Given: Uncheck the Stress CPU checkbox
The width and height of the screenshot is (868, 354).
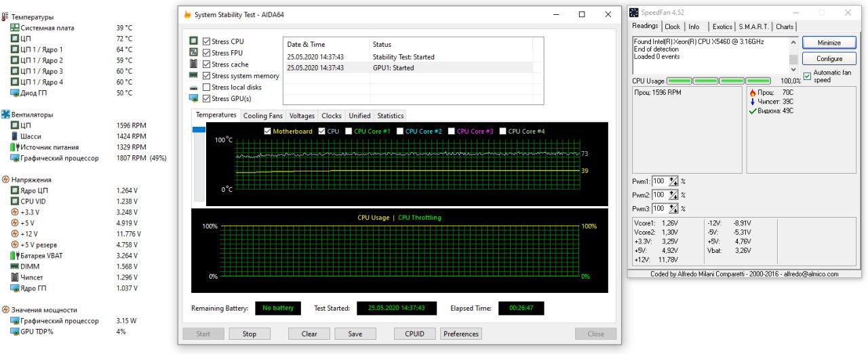Looking at the screenshot, I should tap(206, 41).
